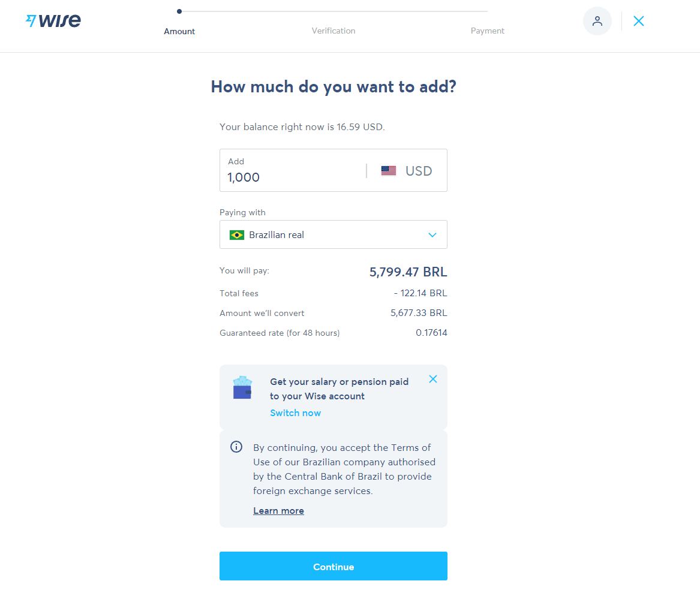Click the Brazilian flag icon
The image size is (700, 596).
236,235
